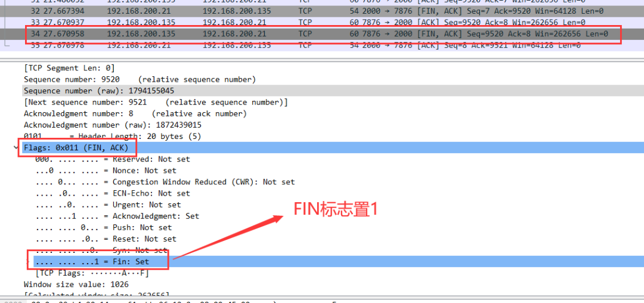Select the Sequence number (raw) field
This screenshot has height=303, width=644.
[98, 91]
